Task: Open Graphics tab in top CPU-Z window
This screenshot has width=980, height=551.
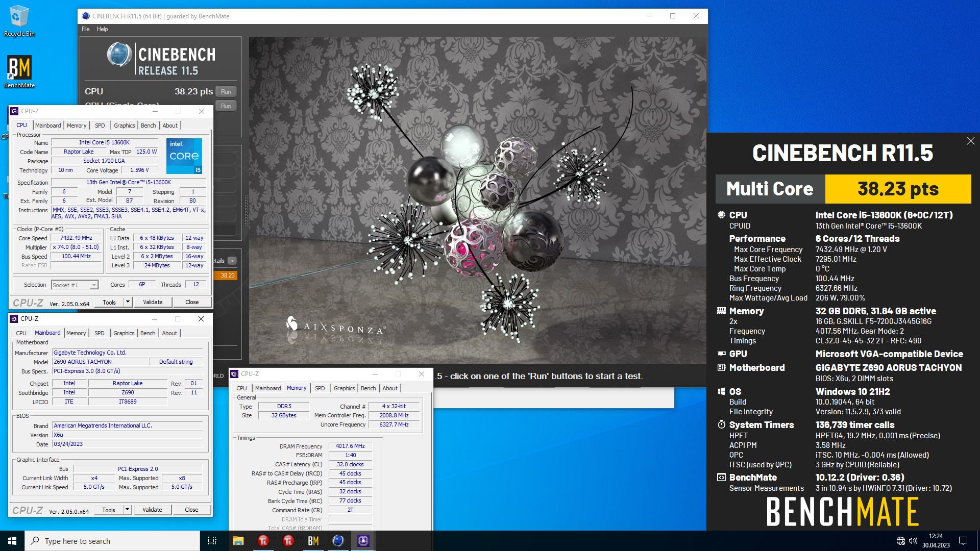Action: pyautogui.click(x=125, y=126)
